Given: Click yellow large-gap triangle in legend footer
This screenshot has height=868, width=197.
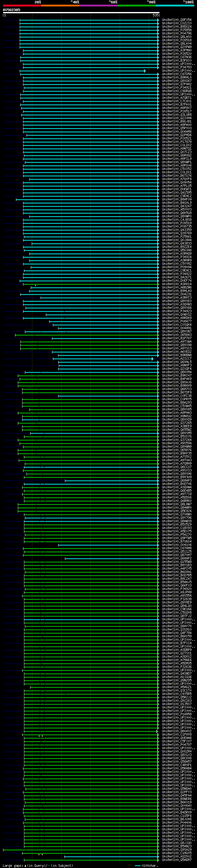Looking at the screenshot, I should 25,865.
